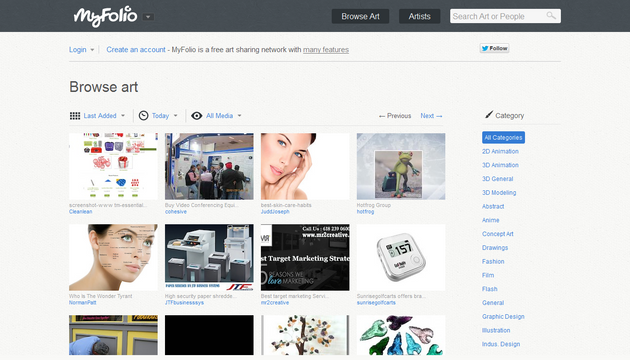
Task: Go to the Previous page
Action: pos(395,116)
